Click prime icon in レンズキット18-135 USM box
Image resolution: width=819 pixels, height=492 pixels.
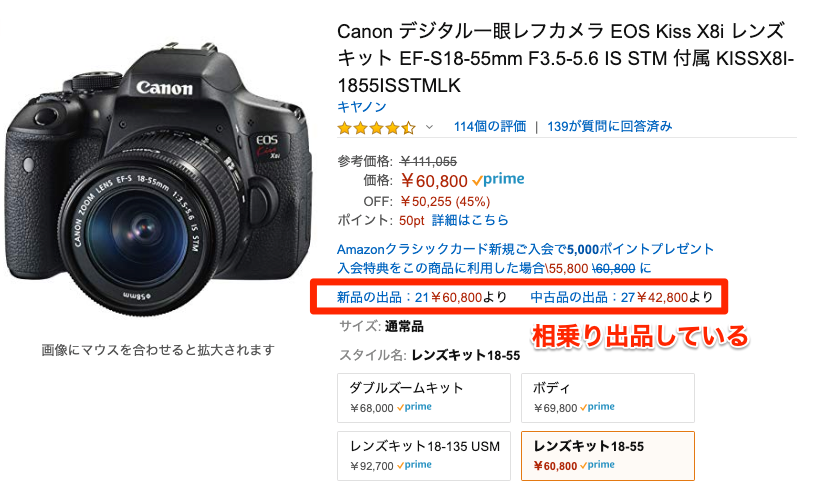pyautogui.click(x=414, y=465)
